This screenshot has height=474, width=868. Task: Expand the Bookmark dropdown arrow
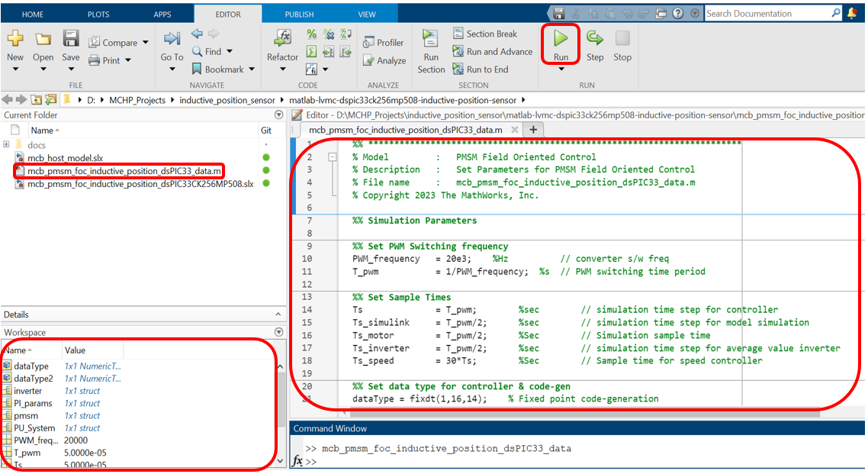click(x=251, y=69)
